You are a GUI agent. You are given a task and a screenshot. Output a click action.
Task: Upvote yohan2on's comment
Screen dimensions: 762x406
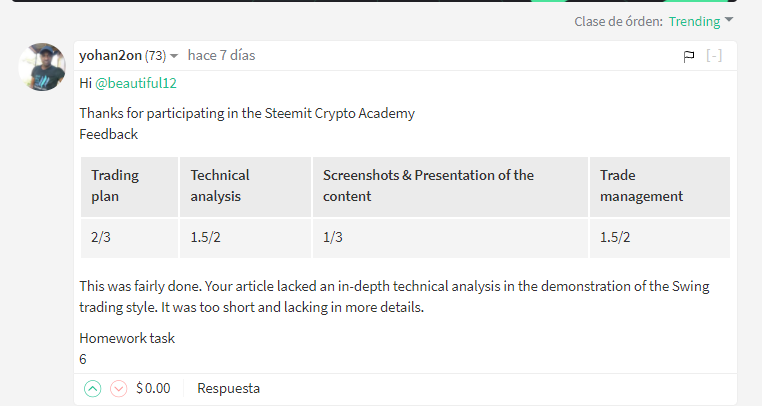[93, 388]
